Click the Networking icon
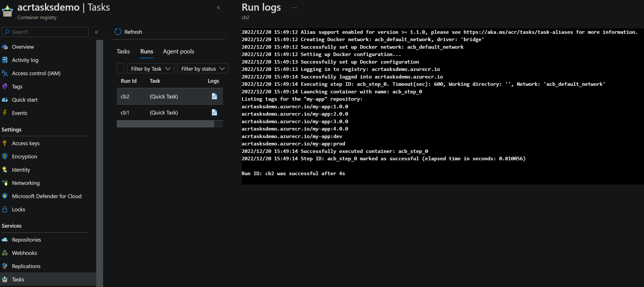Viewport: 644px width, 287px height. click(x=5, y=183)
